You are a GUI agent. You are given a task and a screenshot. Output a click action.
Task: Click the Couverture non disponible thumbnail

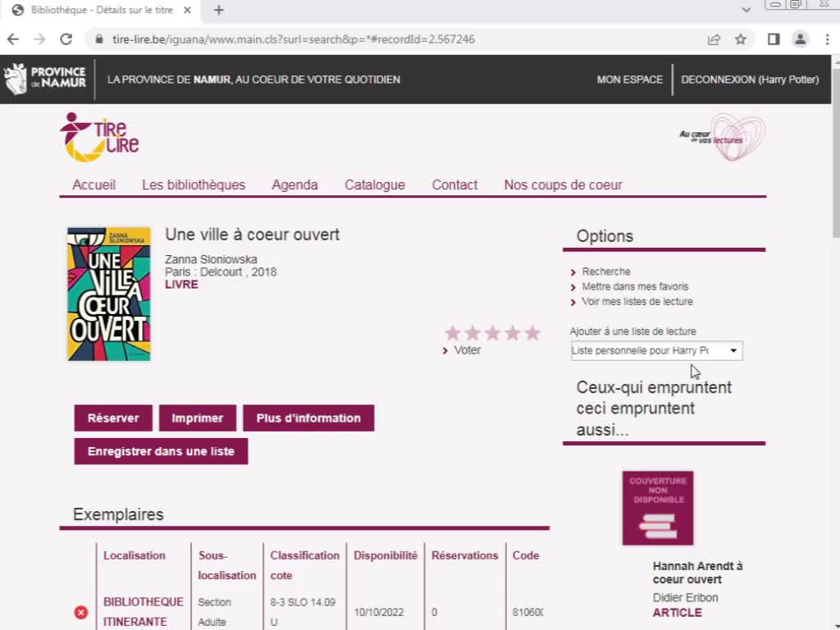tap(657, 508)
